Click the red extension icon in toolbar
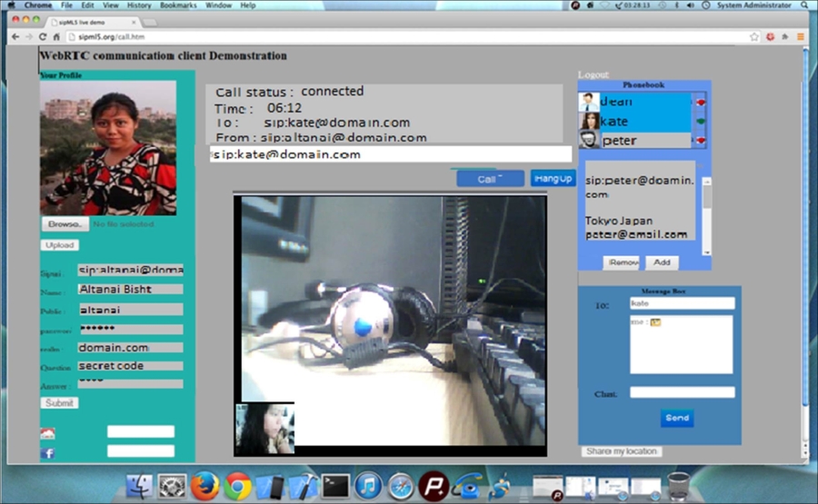 coord(770,36)
